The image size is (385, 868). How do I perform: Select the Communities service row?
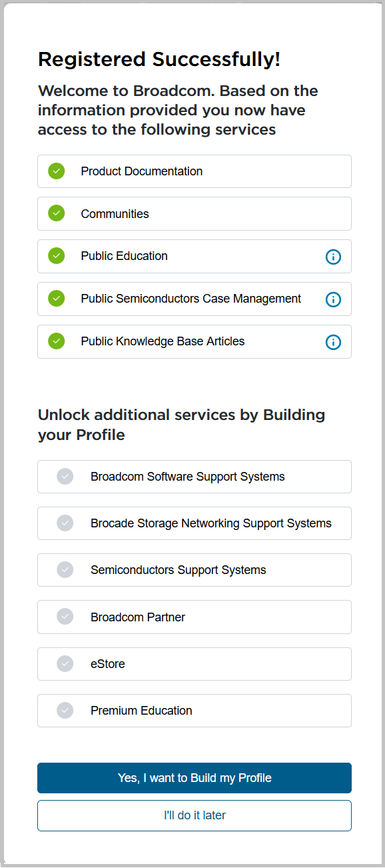click(x=194, y=214)
